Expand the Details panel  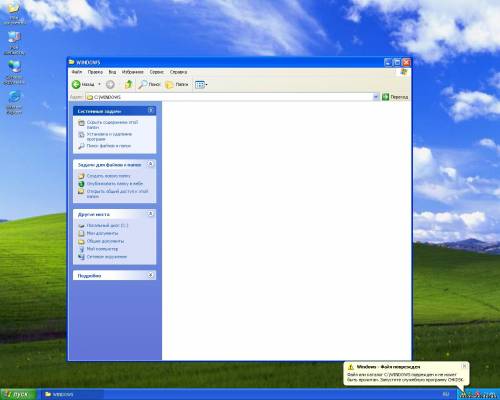tap(151, 275)
